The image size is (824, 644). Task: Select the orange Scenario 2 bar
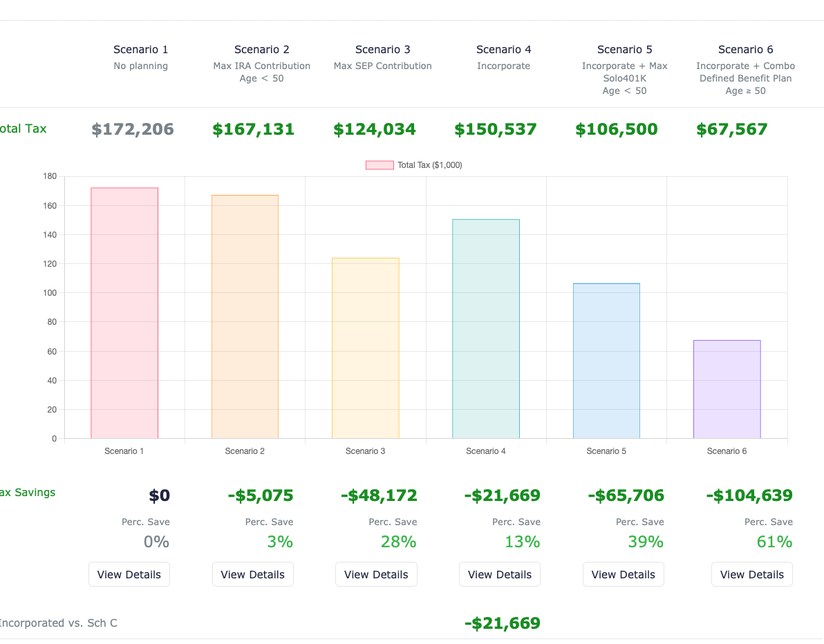245,316
